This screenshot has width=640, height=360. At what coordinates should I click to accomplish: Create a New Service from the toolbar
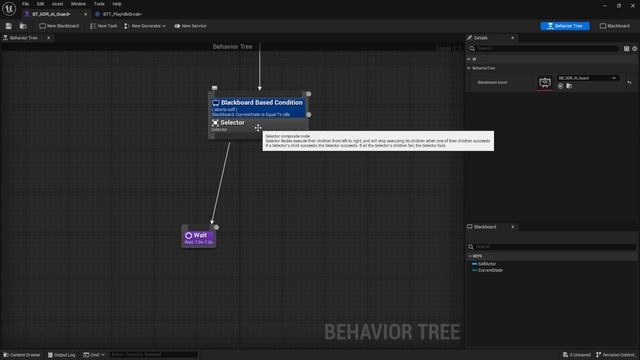(190, 26)
